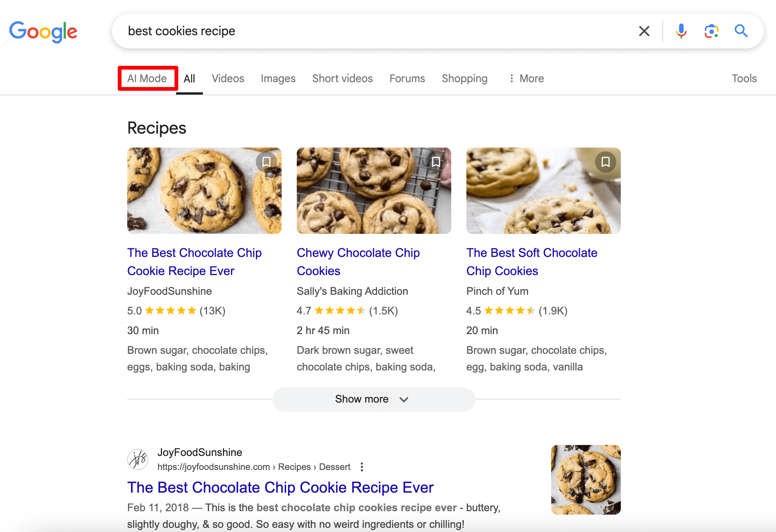Clear the search query with the X icon
The image size is (776, 532).
[644, 31]
